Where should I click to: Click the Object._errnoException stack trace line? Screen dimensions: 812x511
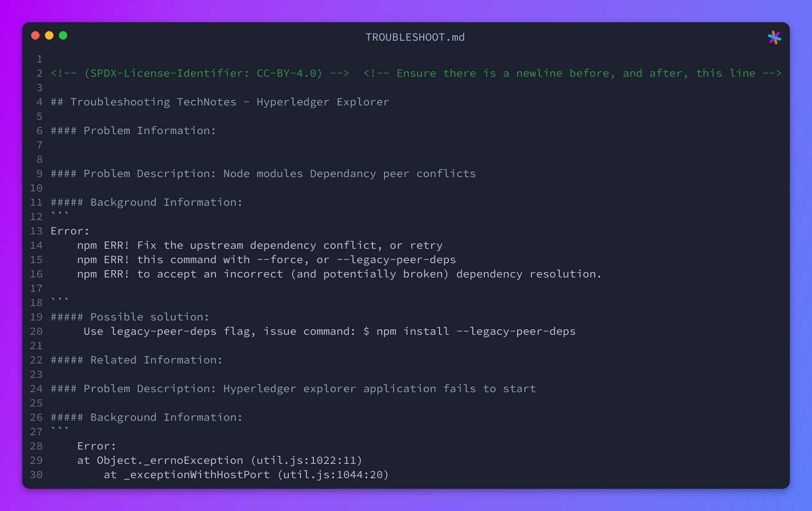[220, 461]
